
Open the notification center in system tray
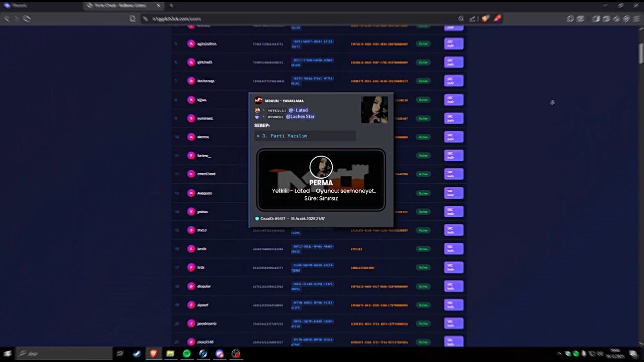(633, 354)
